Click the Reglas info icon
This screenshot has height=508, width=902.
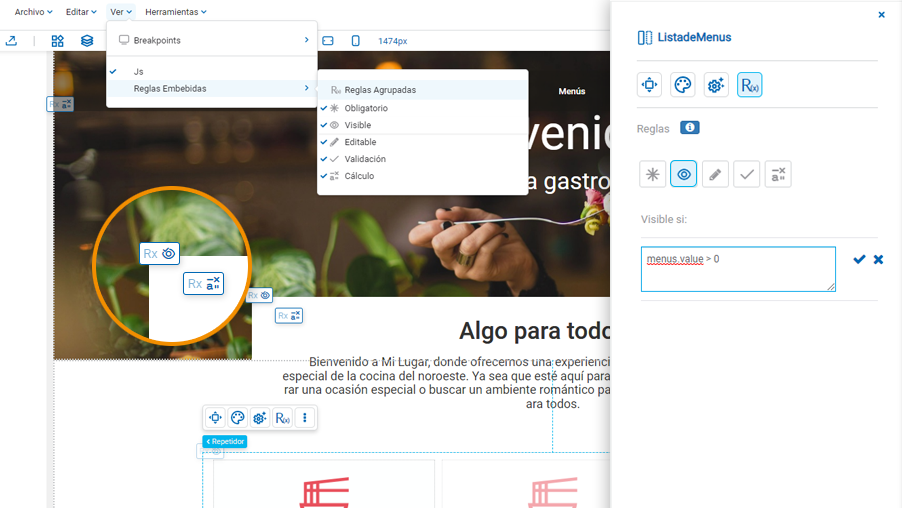tap(690, 128)
